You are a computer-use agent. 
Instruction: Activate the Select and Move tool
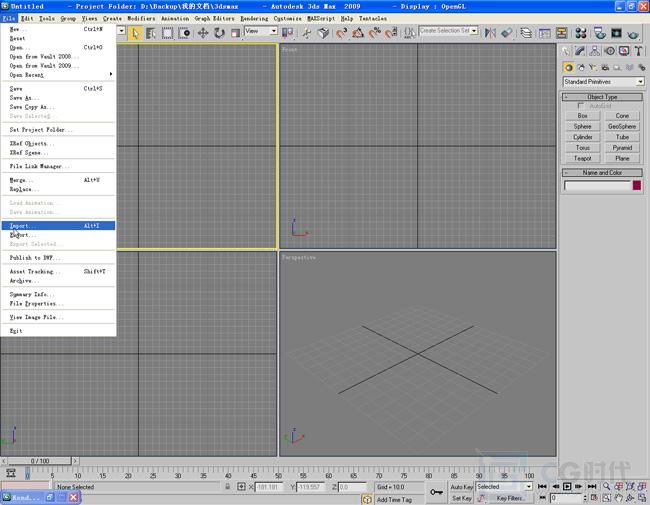[203, 33]
